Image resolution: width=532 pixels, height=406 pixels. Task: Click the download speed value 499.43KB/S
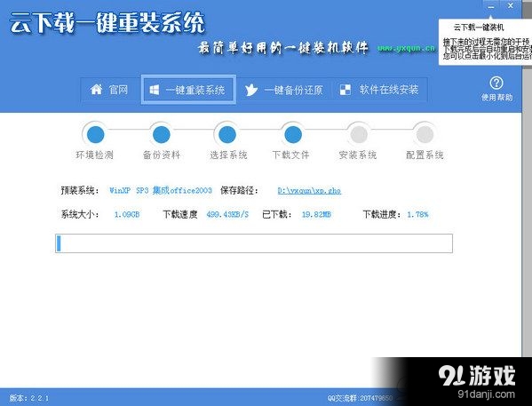[227, 214]
